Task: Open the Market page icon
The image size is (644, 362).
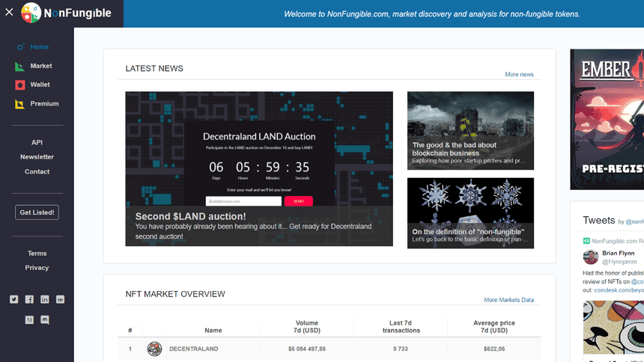Action: tap(20, 66)
